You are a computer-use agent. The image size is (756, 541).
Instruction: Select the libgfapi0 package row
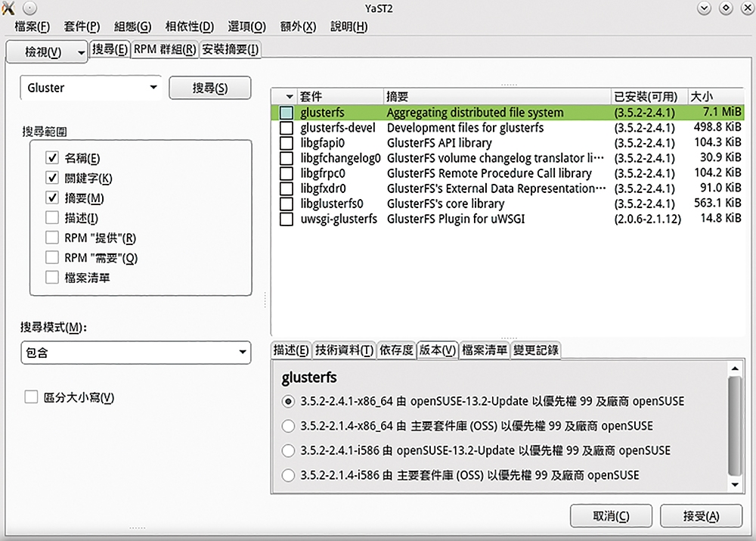508,143
